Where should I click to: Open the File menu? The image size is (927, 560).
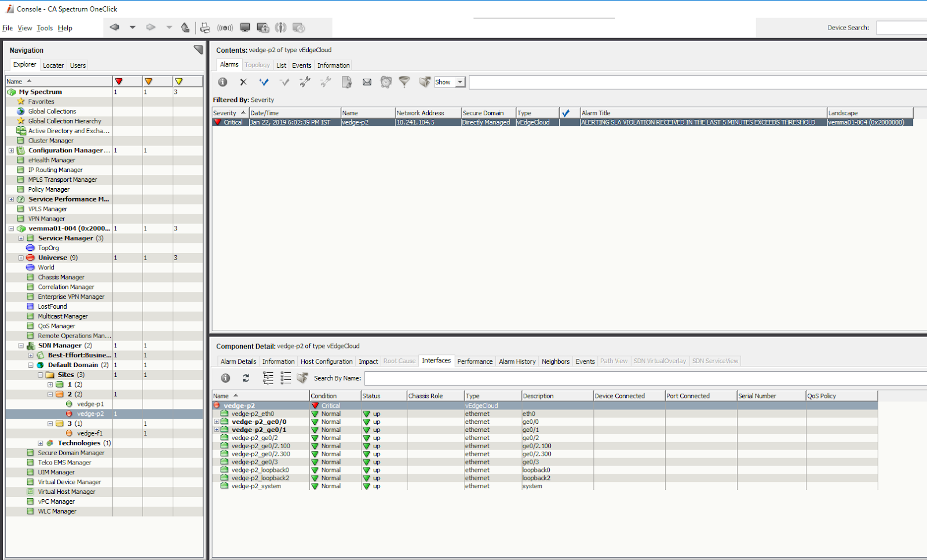tap(8, 28)
